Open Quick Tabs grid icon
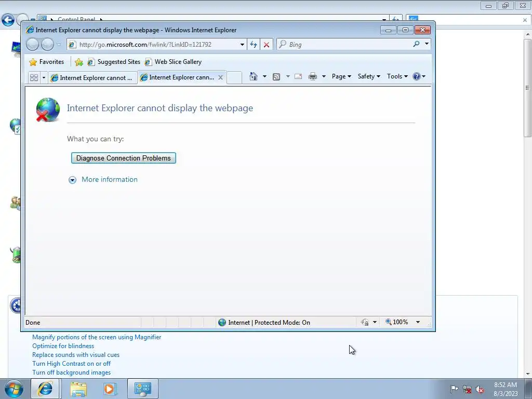The image size is (532, 399). [x=34, y=78]
